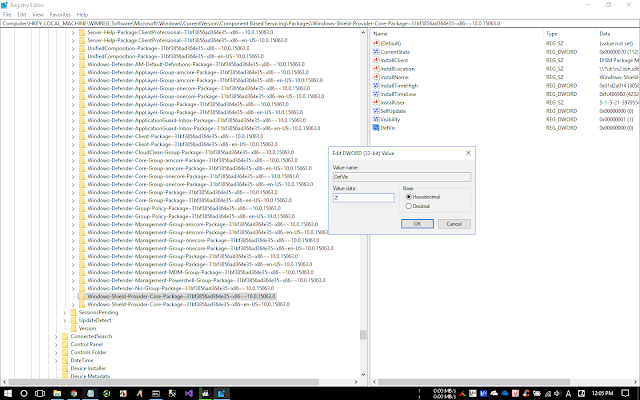Open Task View from the taskbar

tap(40, 393)
